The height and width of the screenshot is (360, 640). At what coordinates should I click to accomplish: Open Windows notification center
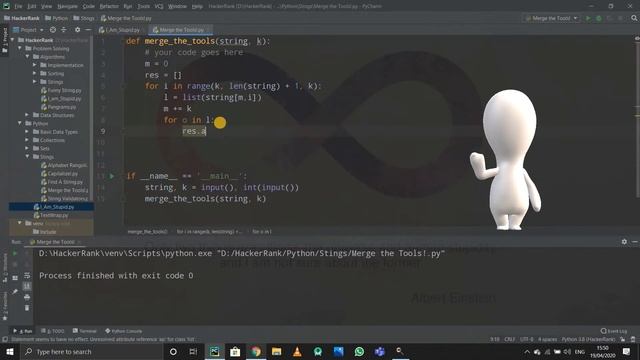[x=627, y=351]
